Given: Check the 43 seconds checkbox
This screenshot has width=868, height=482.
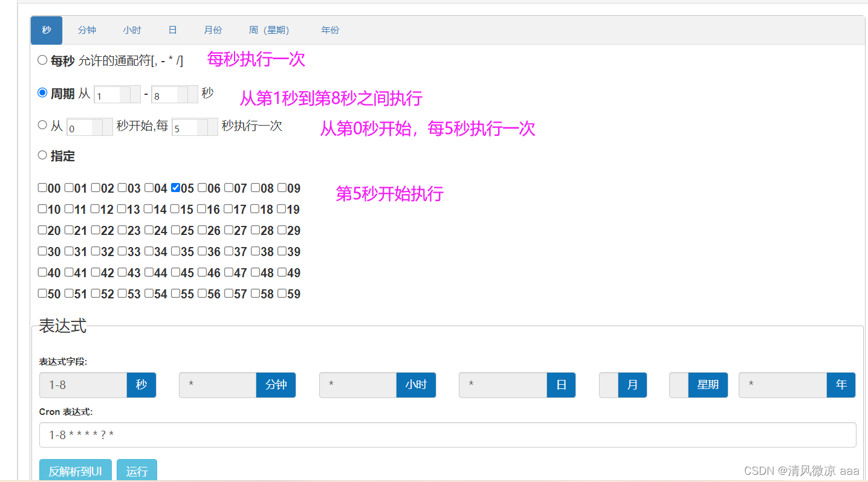Looking at the screenshot, I should tap(122, 272).
